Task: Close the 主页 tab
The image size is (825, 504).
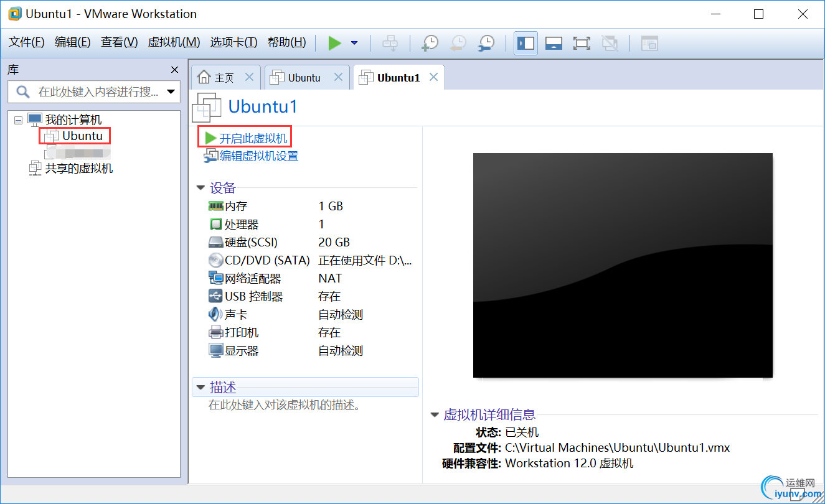Action: coord(249,77)
